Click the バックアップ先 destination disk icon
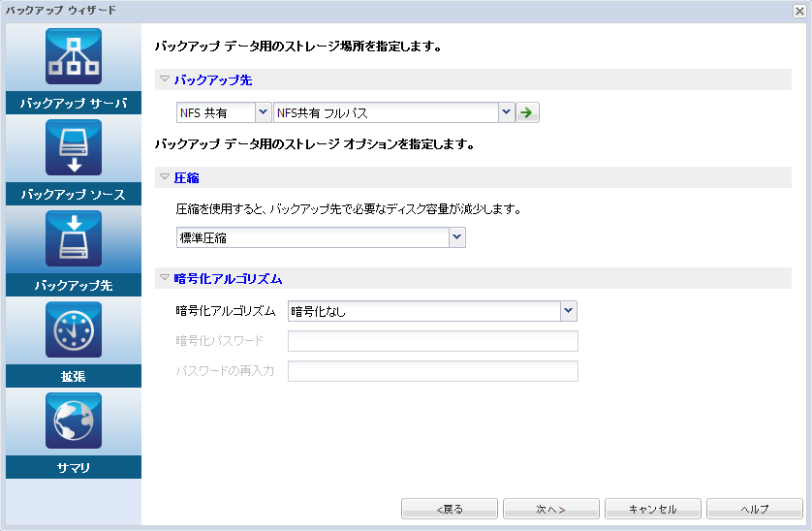This screenshot has height=531, width=812. [74, 238]
